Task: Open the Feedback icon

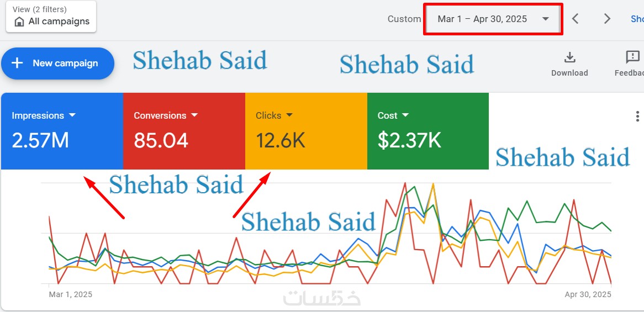Action: point(632,57)
